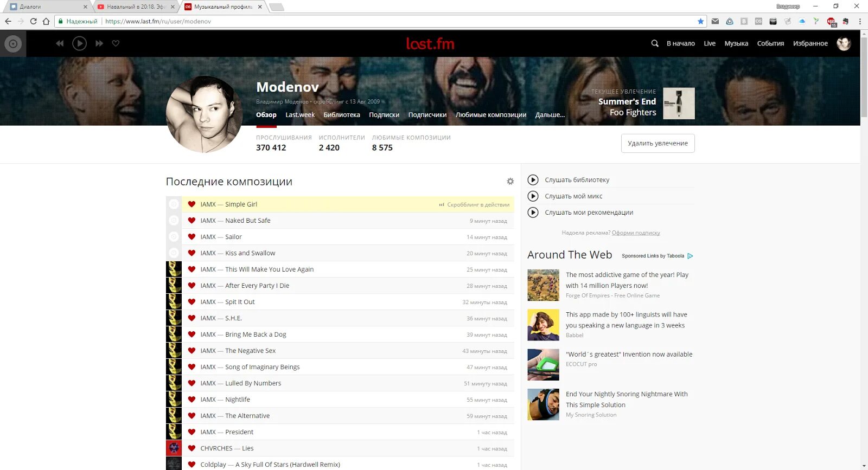Toggle the heart for The Negative Sex
Viewport: 868px width, 470px height.
(x=192, y=351)
